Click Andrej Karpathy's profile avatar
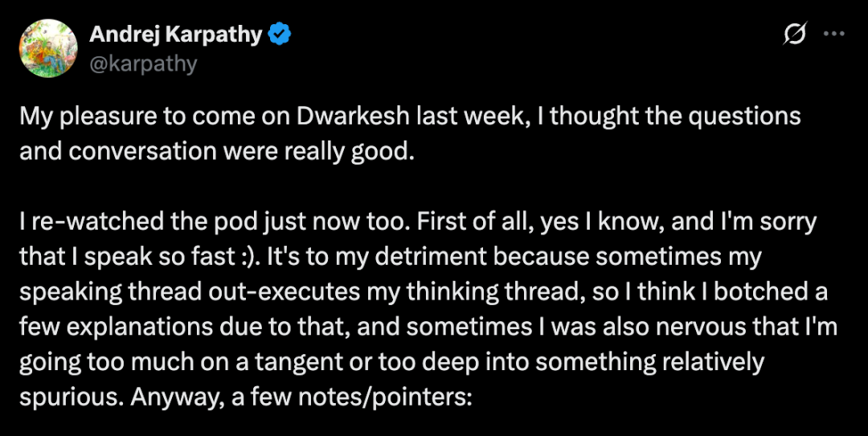This screenshot has width=868, height=436. (x=48, y=48)
